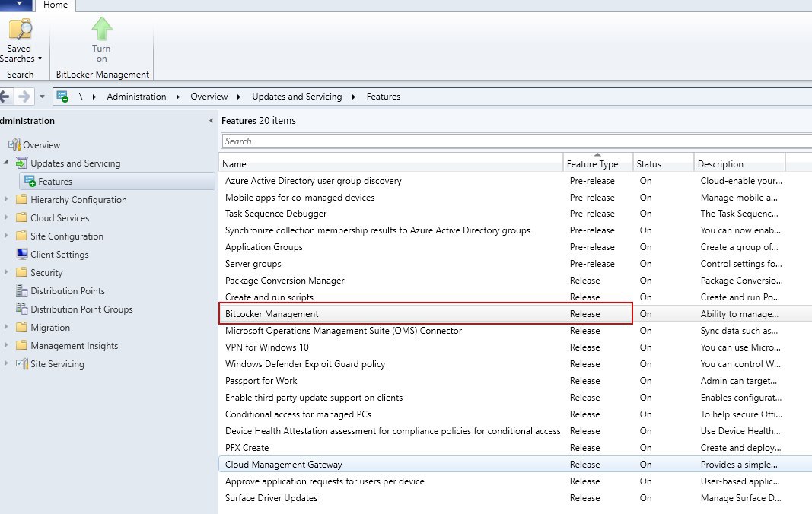Click the Management Insights folder icon
Screen dimensions: 812x514
point(21,345)
